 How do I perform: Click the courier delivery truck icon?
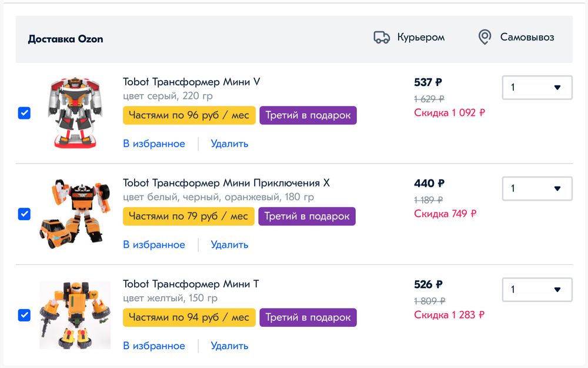(382, 38)
